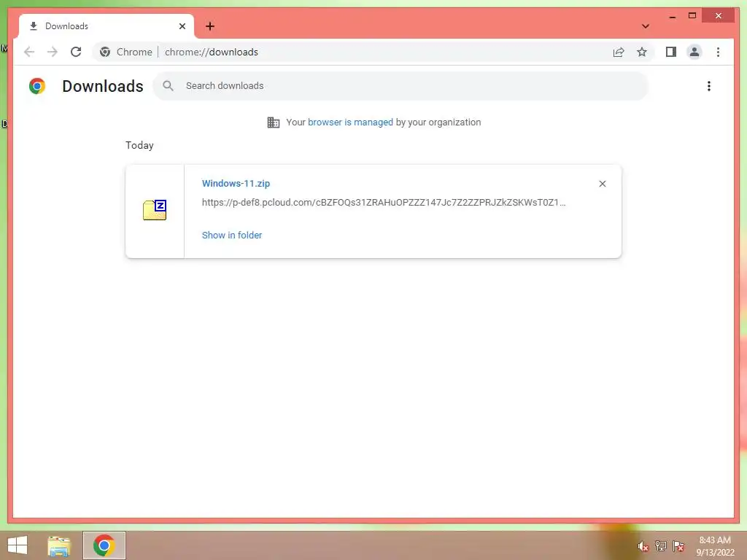This screenshot has width=747, height=560.
Task: Click the Today date heading
Action: click(139, 145)
